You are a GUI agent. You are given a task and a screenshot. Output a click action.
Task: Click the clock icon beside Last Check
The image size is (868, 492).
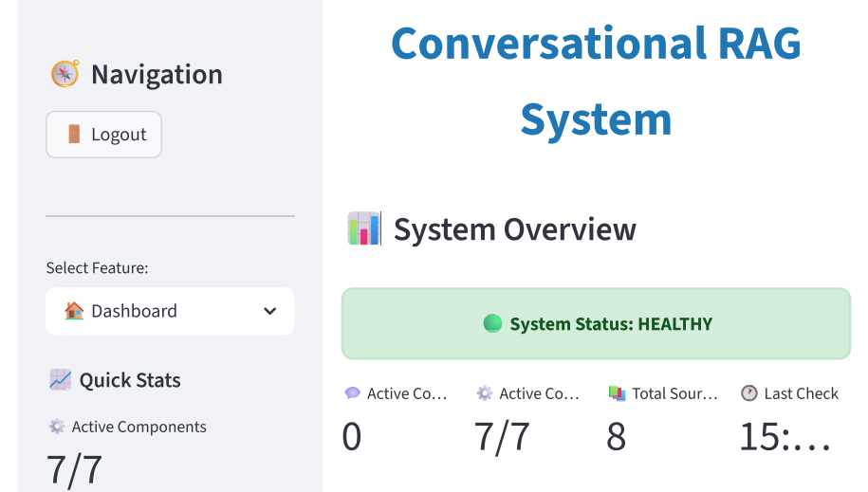[749, 393]
